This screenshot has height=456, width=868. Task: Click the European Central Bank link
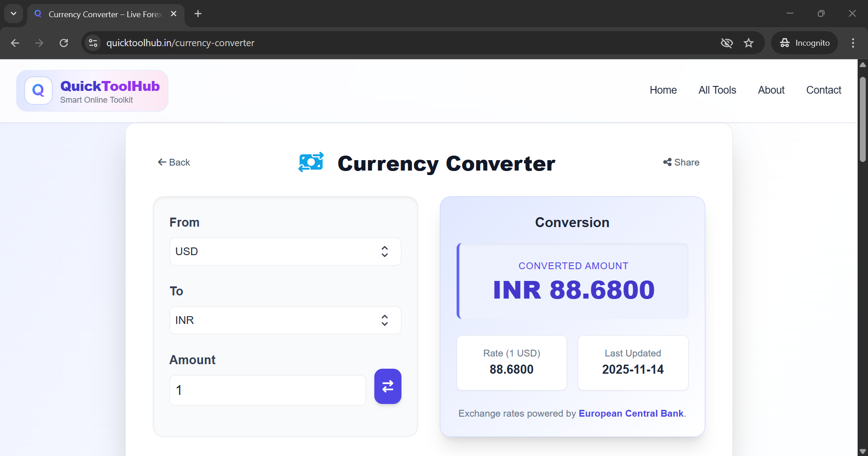pos(631,413)
